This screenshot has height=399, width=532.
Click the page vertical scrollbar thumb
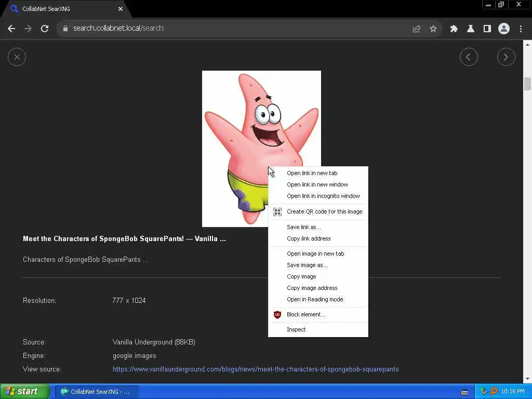click(527, 84)
